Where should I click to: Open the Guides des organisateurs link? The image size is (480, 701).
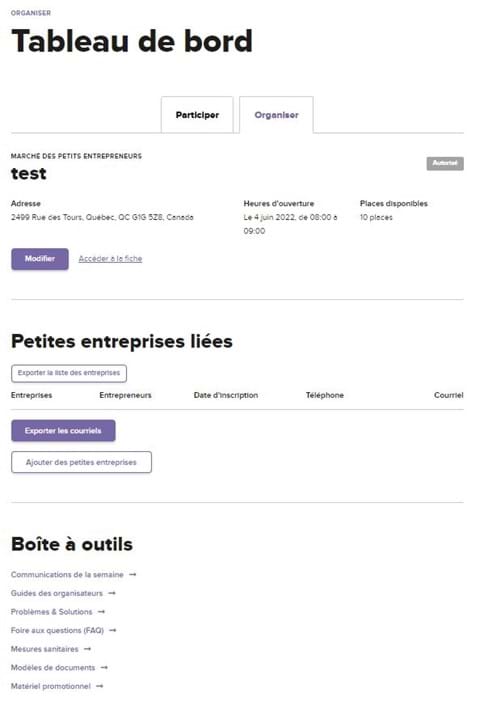[57, 593]
